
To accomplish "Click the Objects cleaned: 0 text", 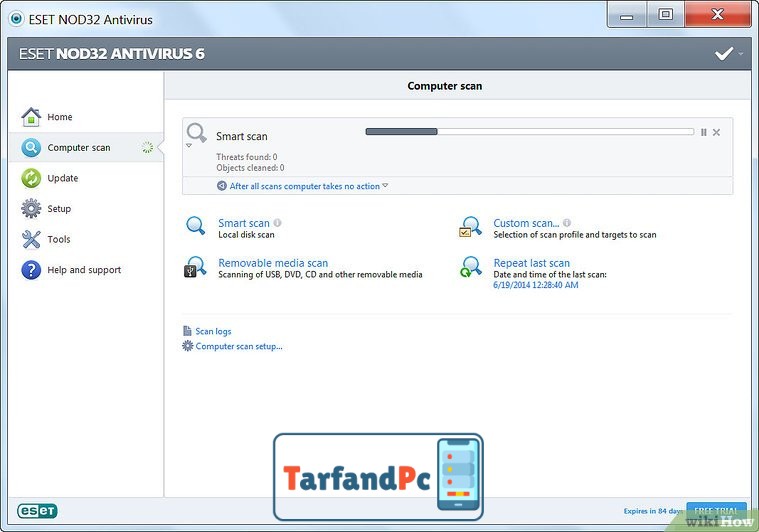I will click(x=250, y=167).
